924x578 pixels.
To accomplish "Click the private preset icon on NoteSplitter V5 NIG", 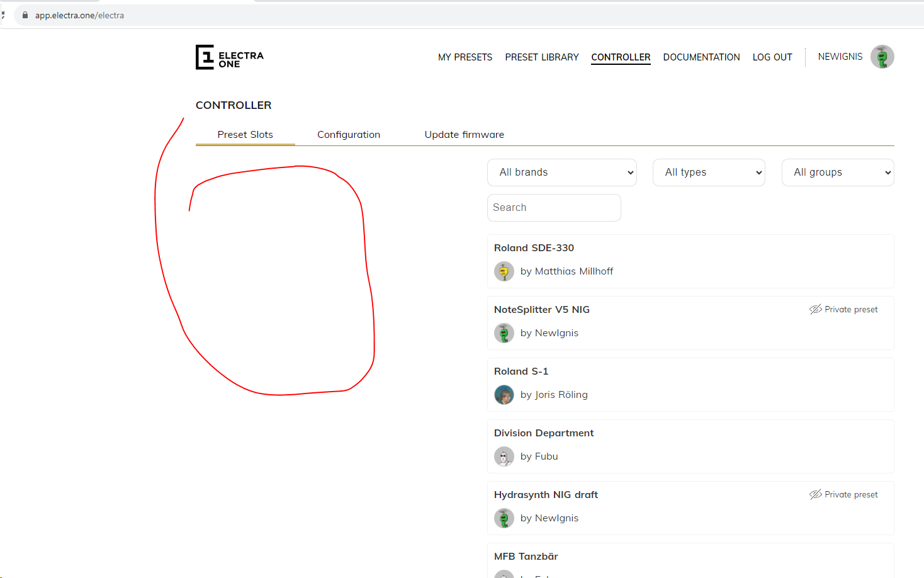I will point(816,309).
